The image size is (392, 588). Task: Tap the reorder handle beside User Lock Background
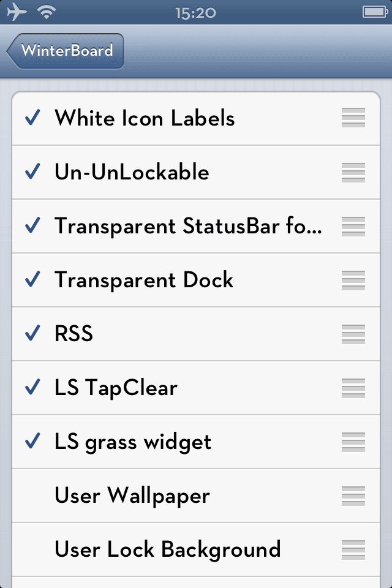(x=353, y=549)
